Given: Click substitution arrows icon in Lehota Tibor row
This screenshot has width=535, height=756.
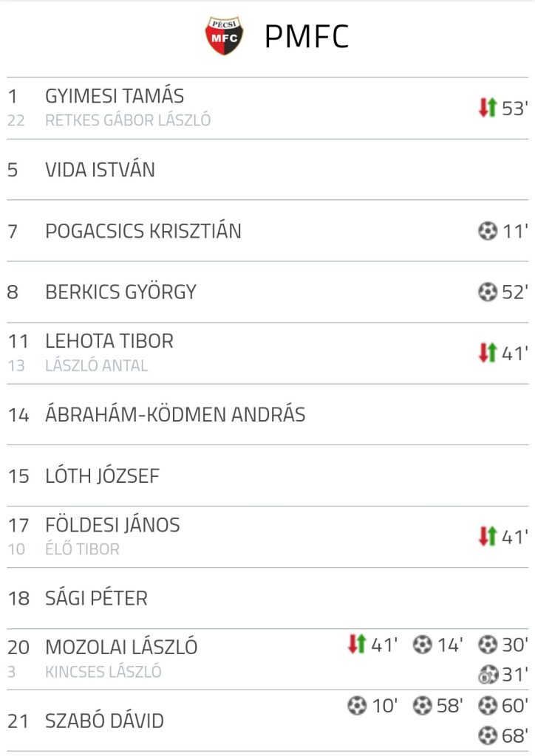Looking at the screenshot, I should (487, 354).
